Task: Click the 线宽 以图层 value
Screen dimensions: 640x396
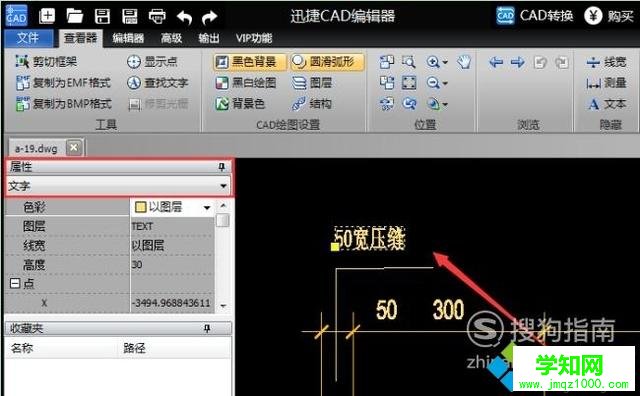Action: (172, 245)
